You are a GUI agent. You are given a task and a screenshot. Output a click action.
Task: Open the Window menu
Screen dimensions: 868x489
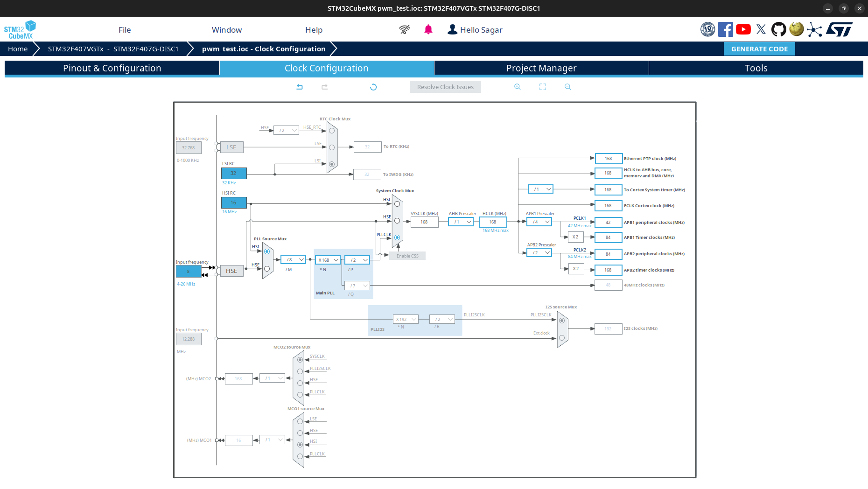(227, 30)
